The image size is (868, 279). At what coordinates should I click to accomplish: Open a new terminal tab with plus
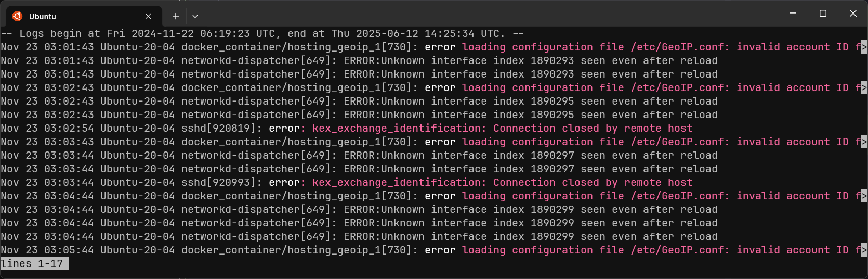pos(176,16)
